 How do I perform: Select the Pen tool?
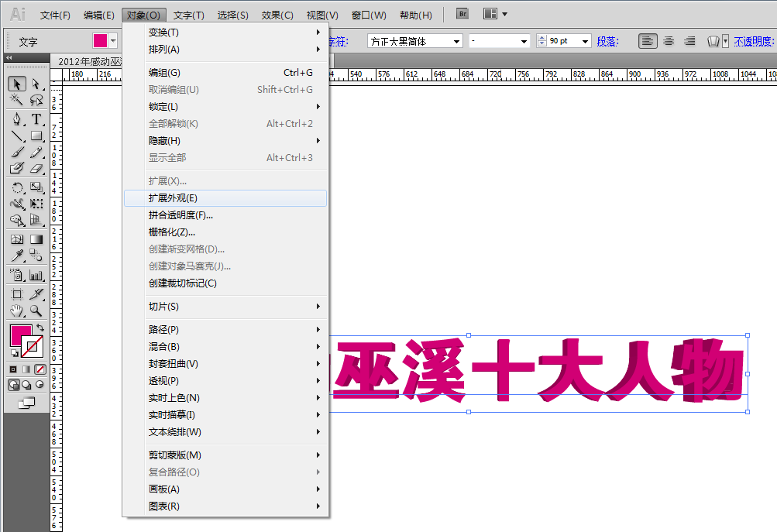(x=16, y=119)
